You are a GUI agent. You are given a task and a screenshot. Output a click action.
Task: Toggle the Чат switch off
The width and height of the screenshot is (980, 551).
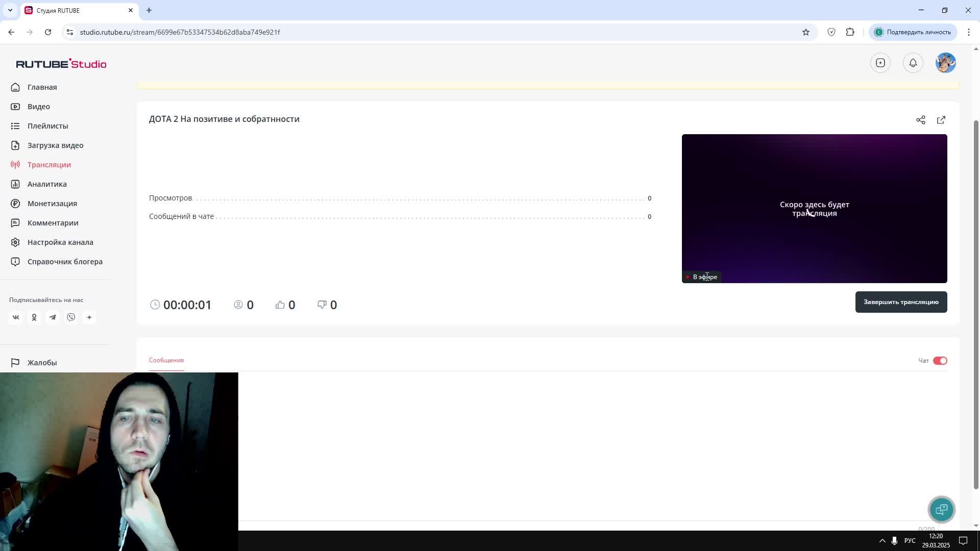[940, 361]
